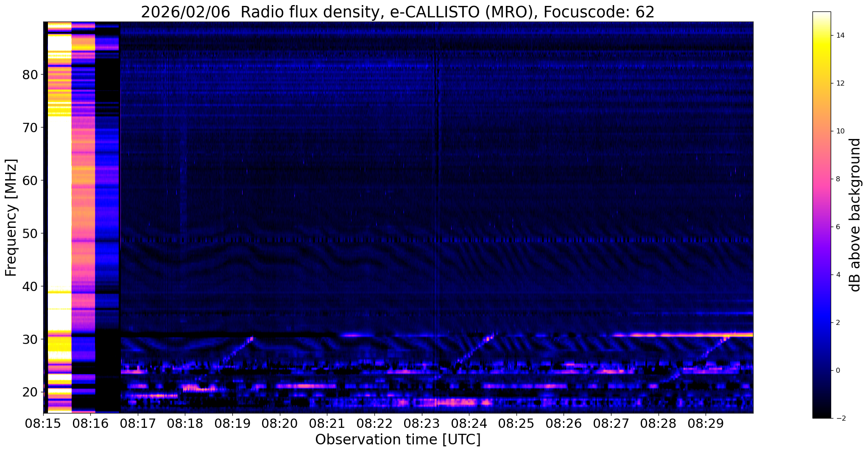Click the colorbar tick value 0
This screenshot has height=452, width=868.
(x=837, y=371)
